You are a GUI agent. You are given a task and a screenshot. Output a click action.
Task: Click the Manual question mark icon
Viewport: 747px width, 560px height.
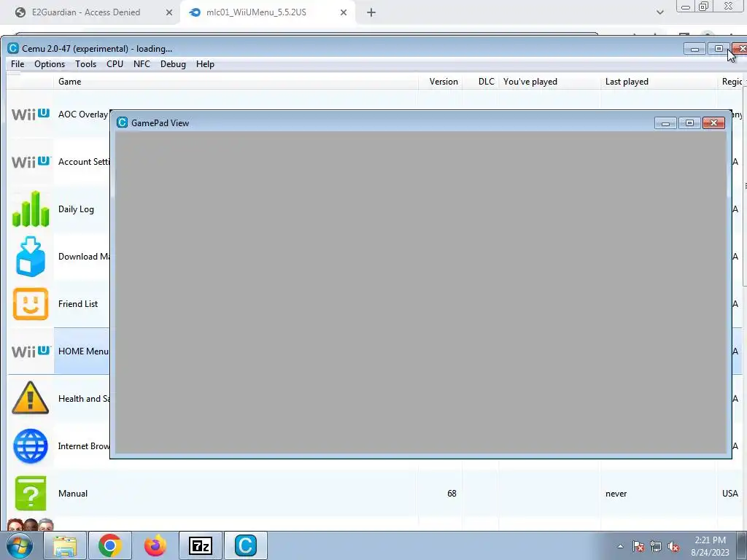click(31, 494)
